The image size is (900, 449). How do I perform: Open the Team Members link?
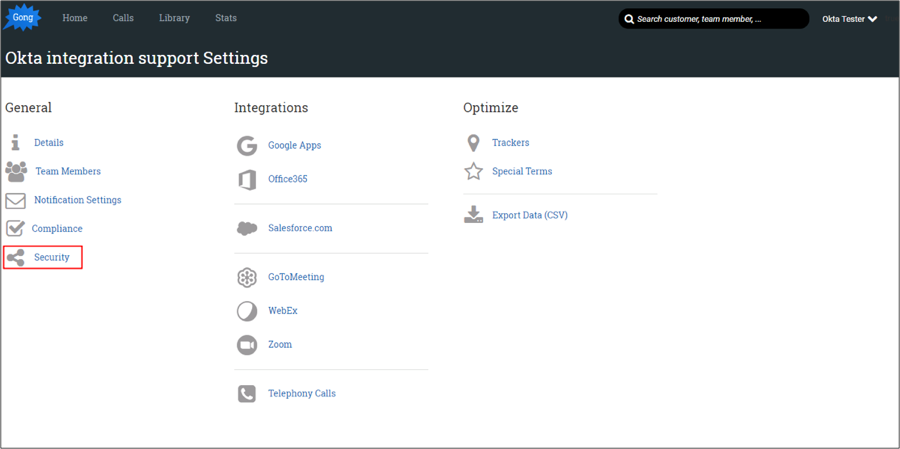pos(68,172)
